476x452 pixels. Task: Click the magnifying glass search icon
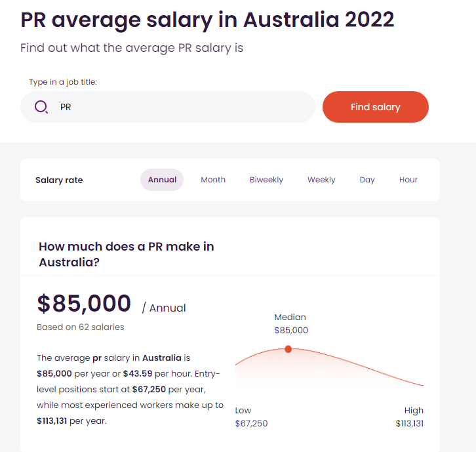click(41, 107)
